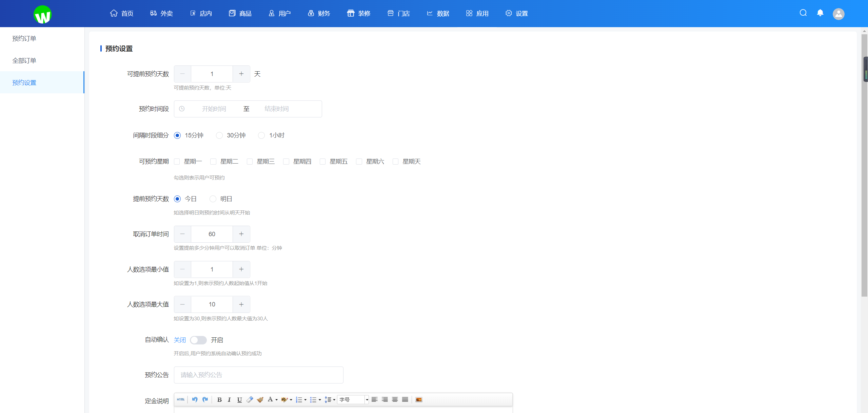Open the 字号 font size combo box
The width and height of the screenshot is (868, 413).
point(354,399)
